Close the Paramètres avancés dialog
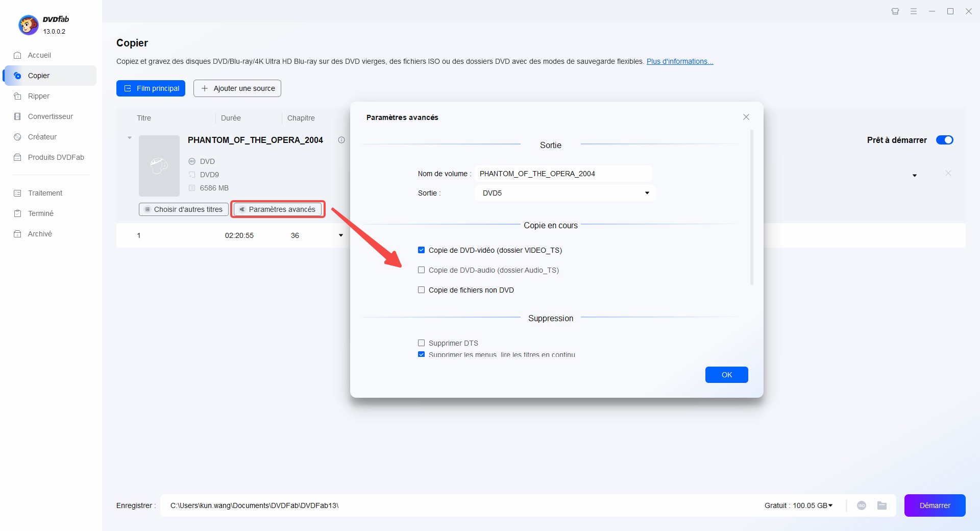The width and height of the screenshot is (980, 531). [746, 117]
